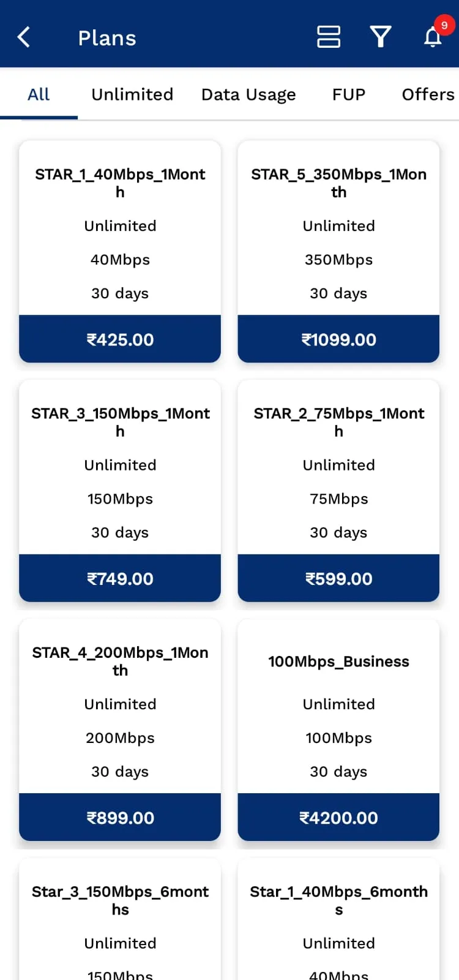Go to the FUP tab

(349, 94)
